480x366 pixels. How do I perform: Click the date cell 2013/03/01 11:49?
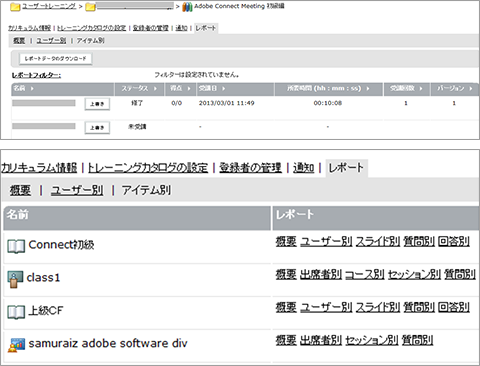227,103
